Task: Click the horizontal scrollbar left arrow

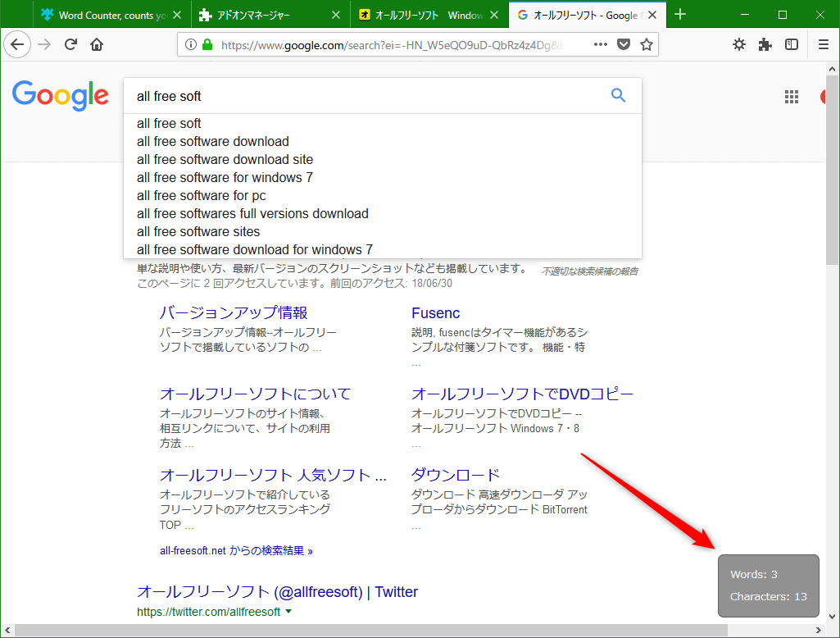Action: [7, 630]
